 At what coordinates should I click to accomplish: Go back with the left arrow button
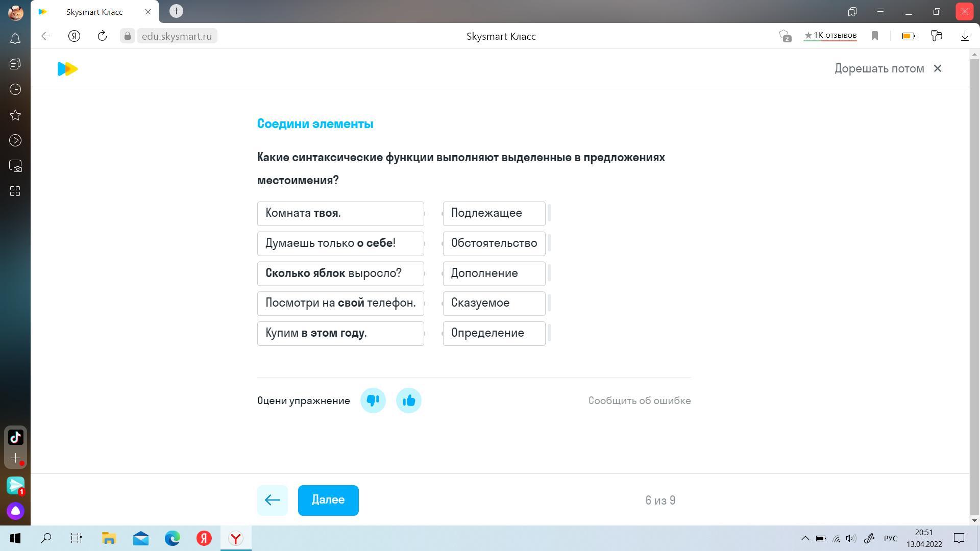[273, 500]
